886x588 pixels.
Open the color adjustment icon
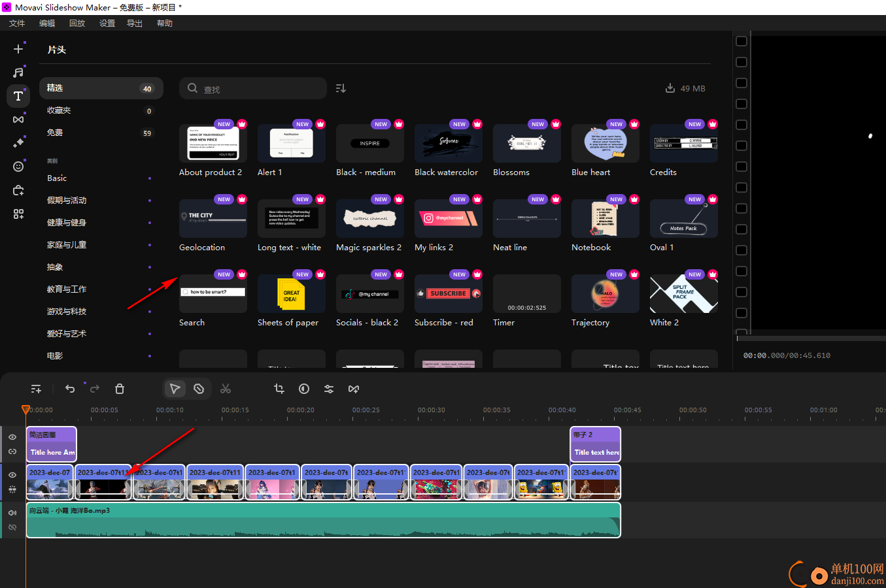coord(304,389)
